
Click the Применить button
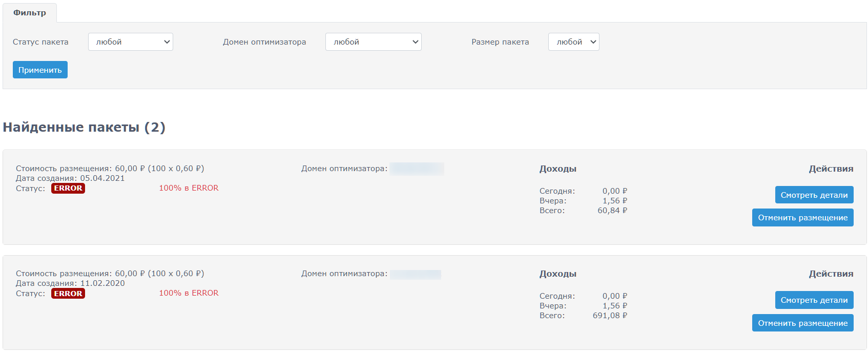tap(40, 70)
